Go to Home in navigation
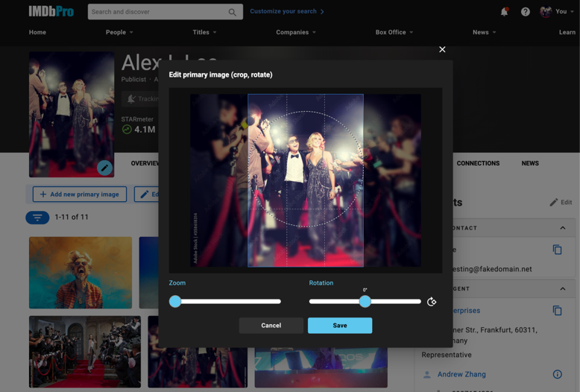The height and width of the screenshot is (392, 580). 37,32
